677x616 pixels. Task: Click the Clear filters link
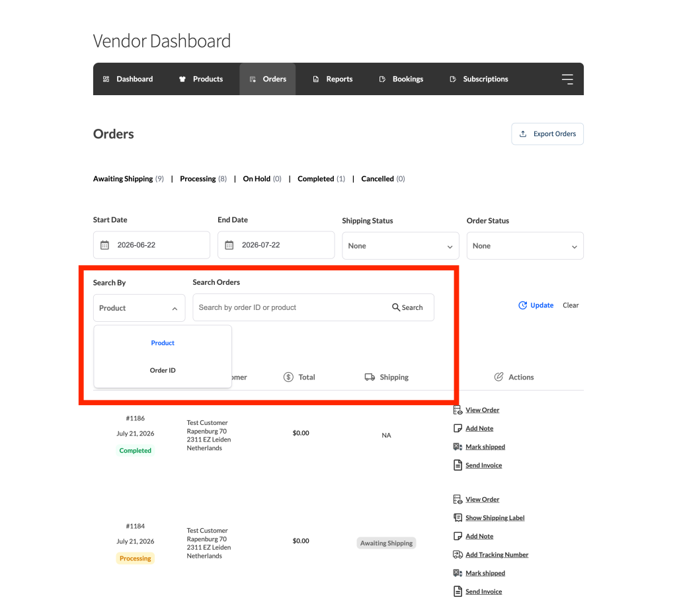click(x=571, y=305)
